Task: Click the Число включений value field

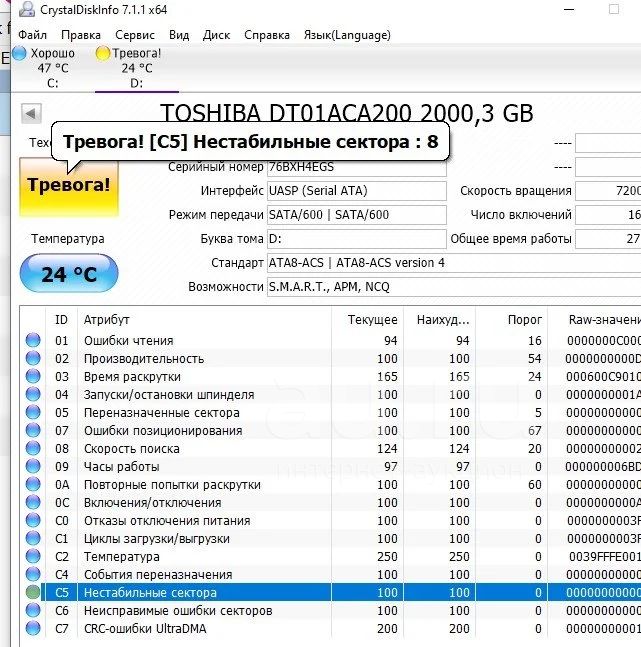Action: click(608, 215)
